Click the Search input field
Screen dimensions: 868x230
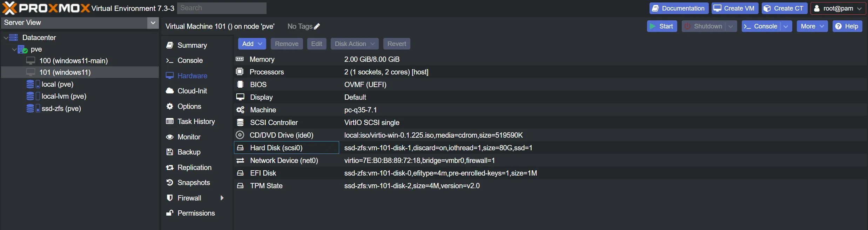(222, 8)
